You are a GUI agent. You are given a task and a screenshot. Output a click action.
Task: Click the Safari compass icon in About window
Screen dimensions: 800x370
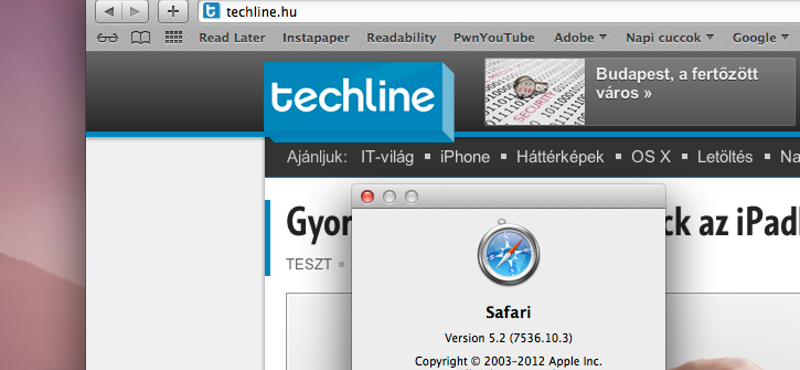click(509, 252)
